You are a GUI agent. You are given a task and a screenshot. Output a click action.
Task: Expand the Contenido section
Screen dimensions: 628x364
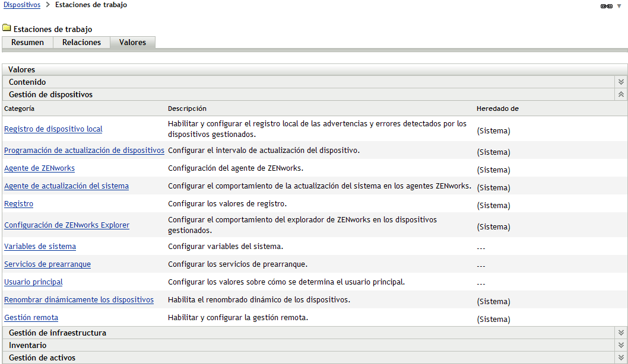tap(621, 82)
